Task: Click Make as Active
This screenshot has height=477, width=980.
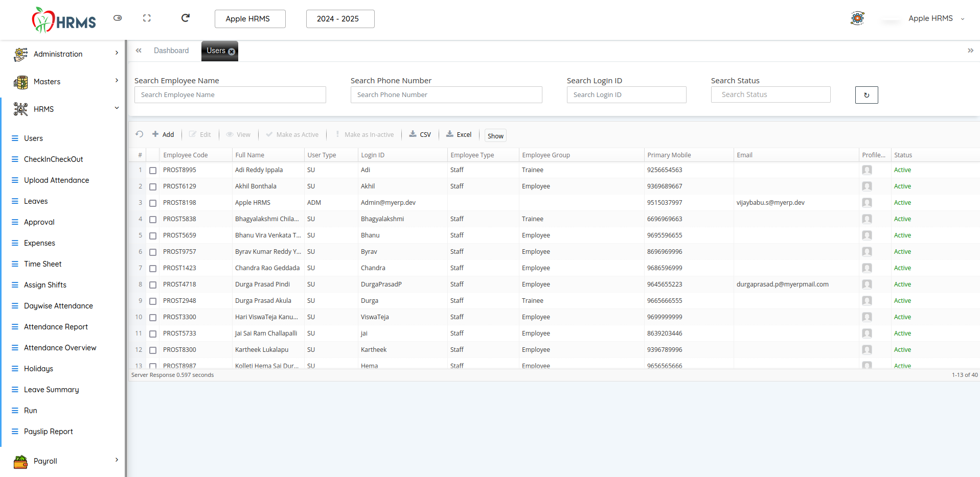Action: tap(292, 135)
